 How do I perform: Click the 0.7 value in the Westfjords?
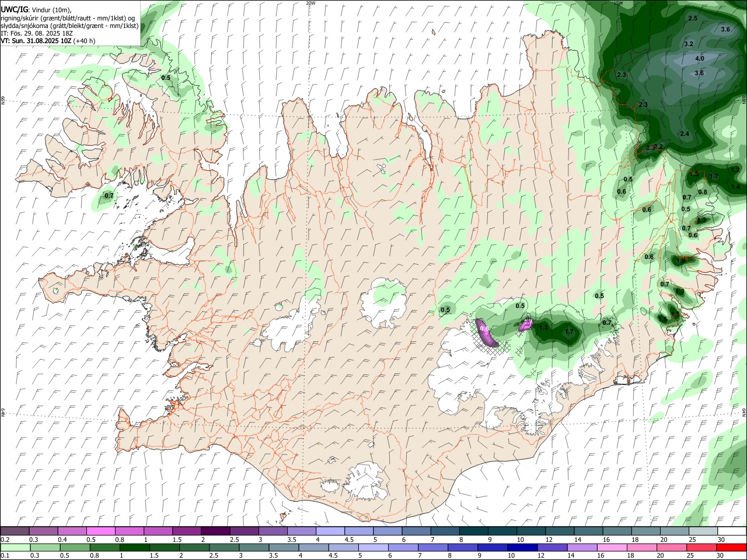coord(109,195)
